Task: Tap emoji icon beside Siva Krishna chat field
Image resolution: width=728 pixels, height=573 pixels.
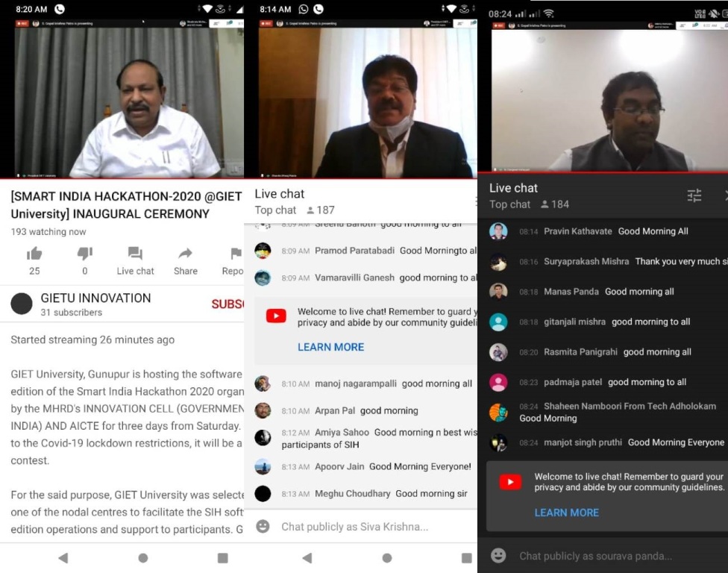Action: coord(263,526)
